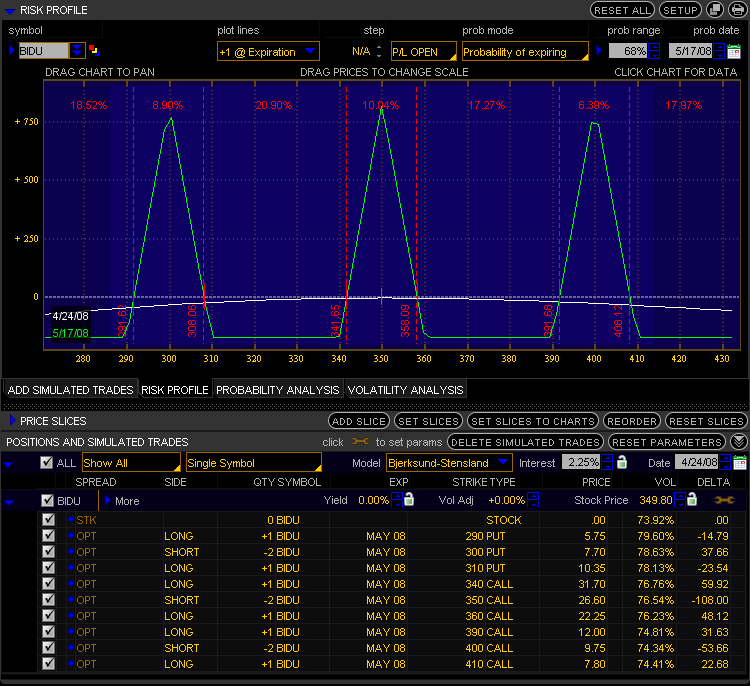This screenshot has height=686, width=750.
Task: Adjust the Interest 2.25% stepper
Action: coord(607,462)
